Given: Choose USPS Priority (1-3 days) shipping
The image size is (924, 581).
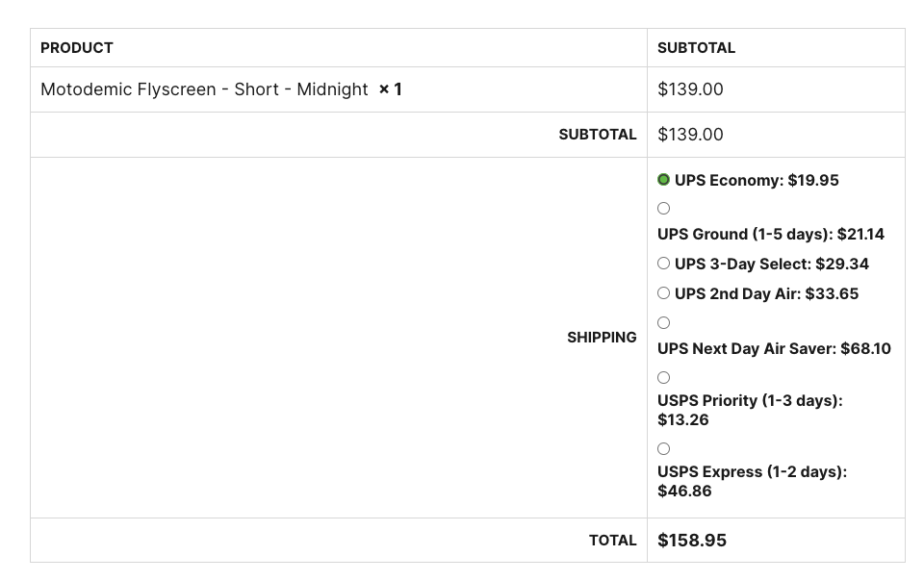Looking at the screenshot, I should [x=663, y=377].
